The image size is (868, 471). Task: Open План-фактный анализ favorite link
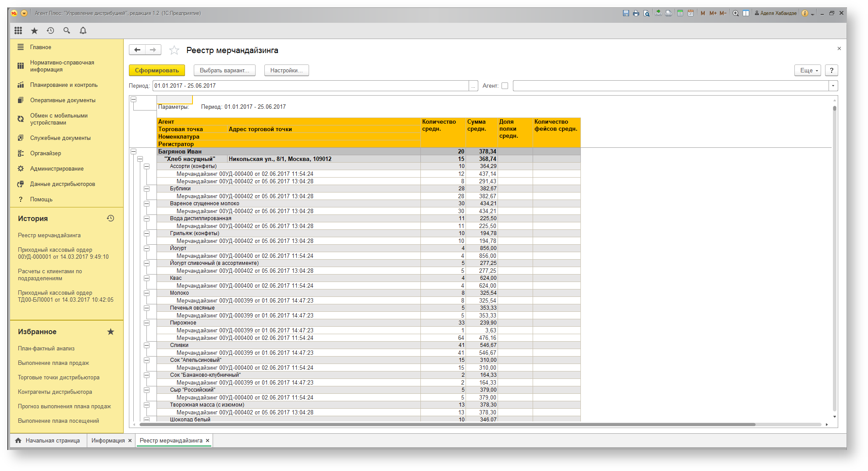tap(46, 348)
